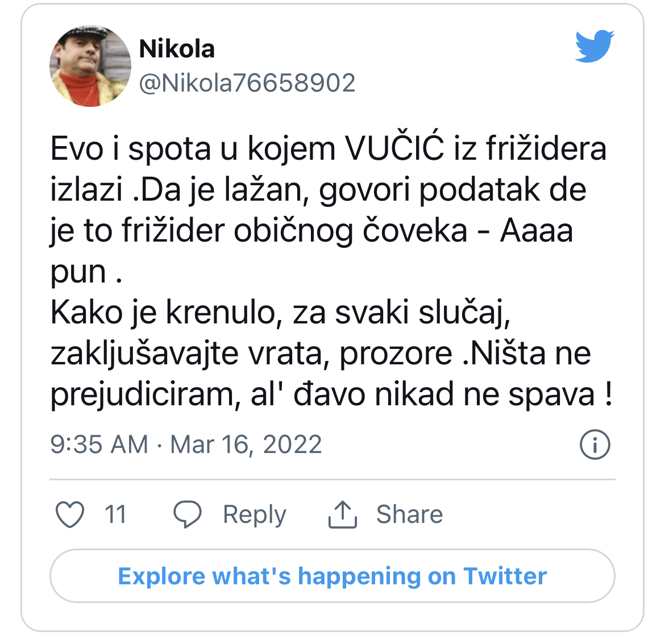665x644 pixels.
Task: Click the Reply label
Action: point(254,514)
